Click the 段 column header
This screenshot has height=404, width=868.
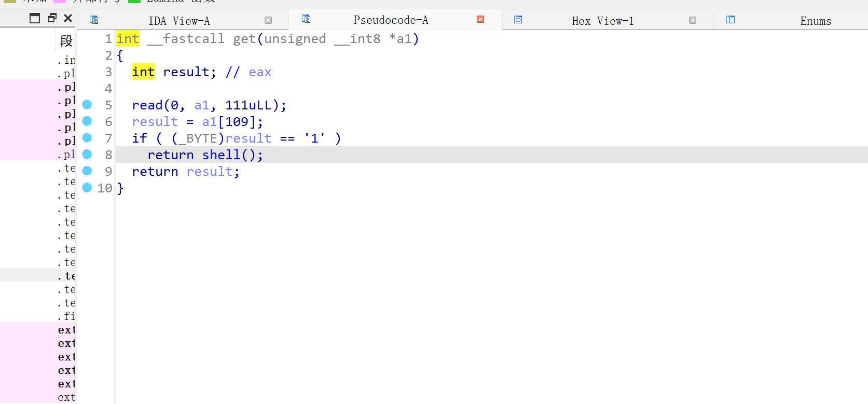(66, 40)
